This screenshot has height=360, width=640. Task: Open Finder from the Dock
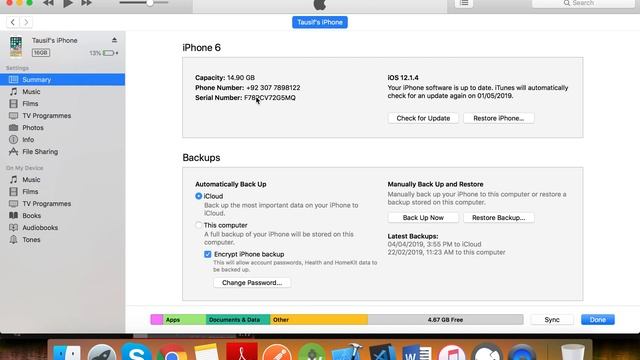[67, 353]
